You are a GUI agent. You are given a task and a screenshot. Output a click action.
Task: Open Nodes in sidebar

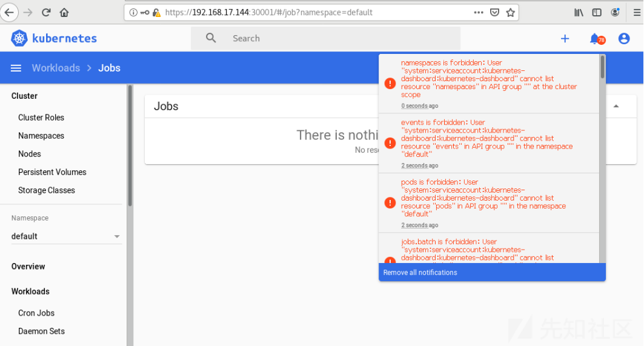click(30, 154)
